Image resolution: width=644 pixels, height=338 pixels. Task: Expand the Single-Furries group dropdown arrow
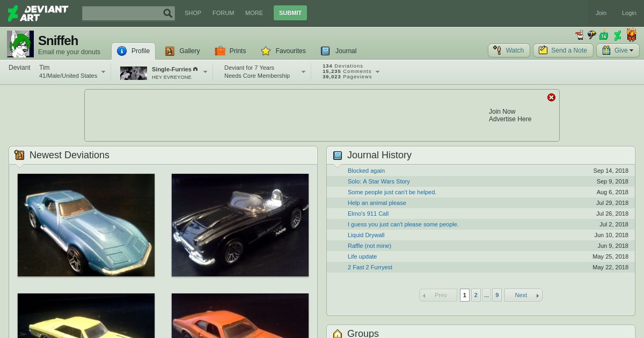205,72
